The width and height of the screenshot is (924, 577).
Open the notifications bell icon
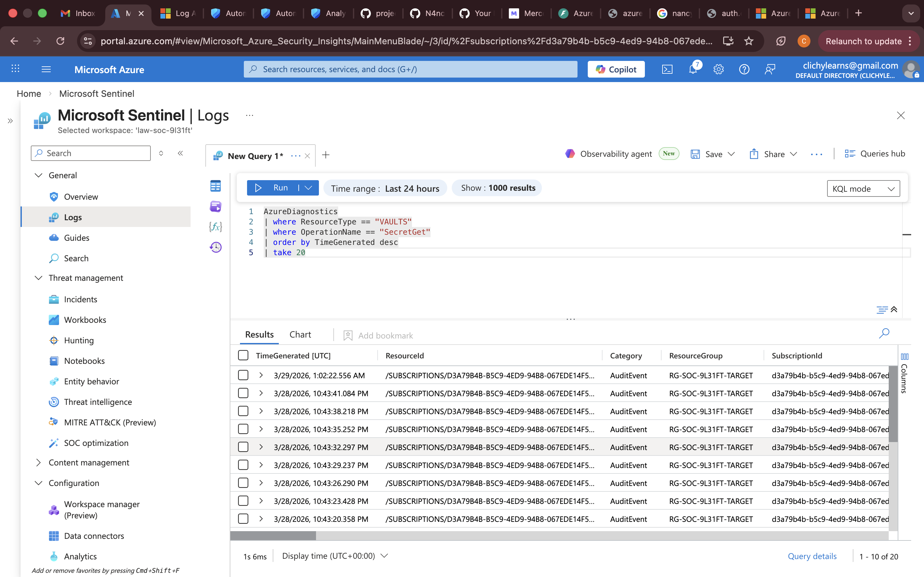pos(693,69)
